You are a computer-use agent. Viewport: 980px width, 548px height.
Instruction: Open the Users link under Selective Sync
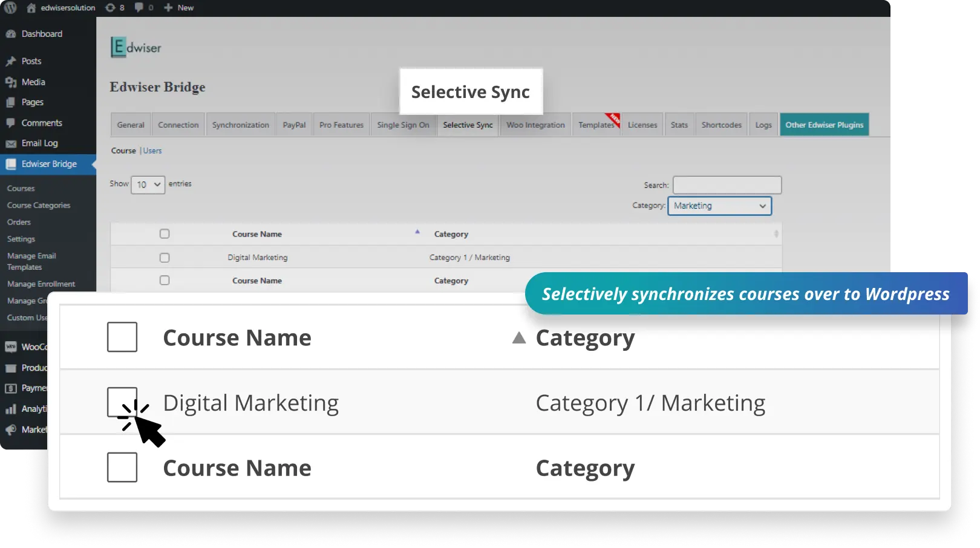click(152, 150)
